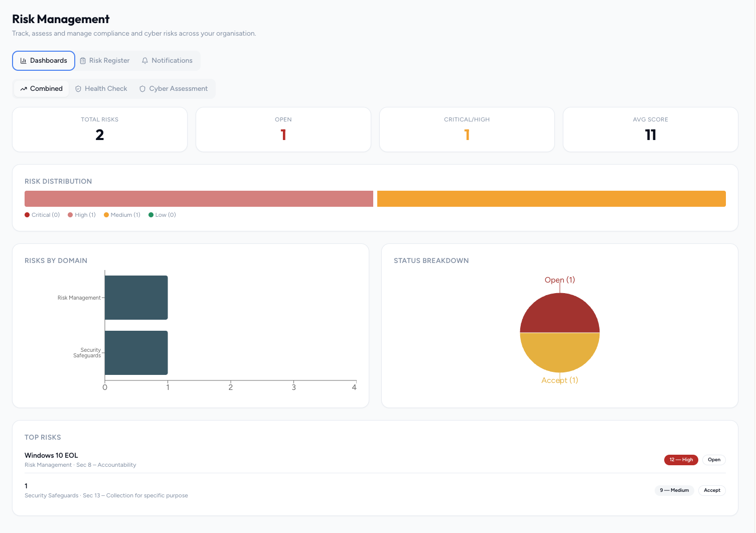756x533 pixels.
Task: Click the Total Risks card
Action: [x=100, y=129]
